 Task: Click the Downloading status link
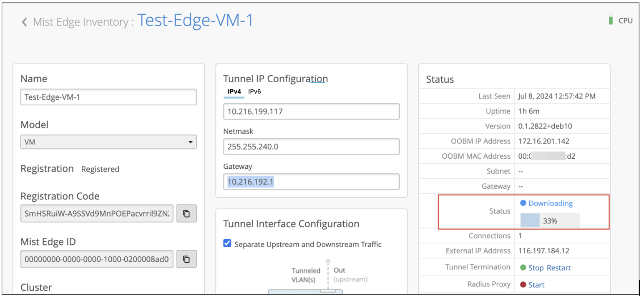(x=551, y=203)
